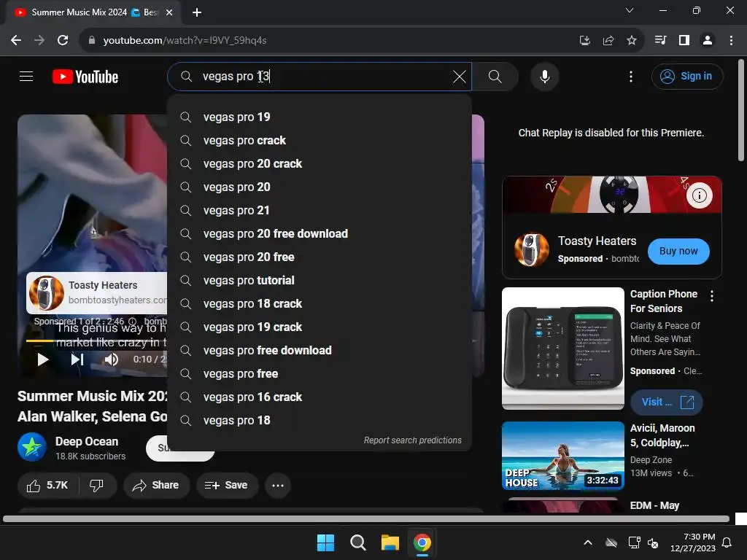The height and width of the screenshot is (560, 747).
Task: Click the Share button
Action: click(x=156, y=486)
